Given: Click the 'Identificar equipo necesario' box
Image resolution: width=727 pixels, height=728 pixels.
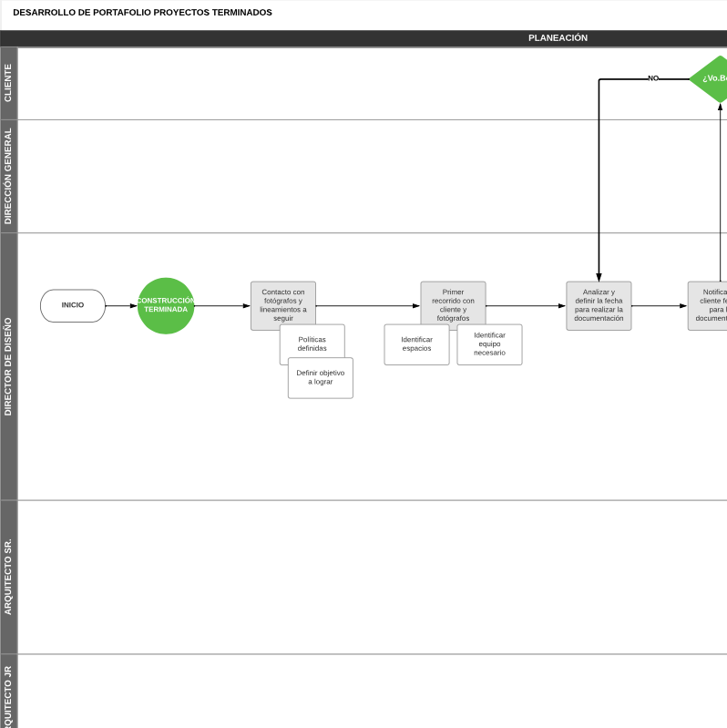Looking at the screenshot, I should (x=489, y=344).
